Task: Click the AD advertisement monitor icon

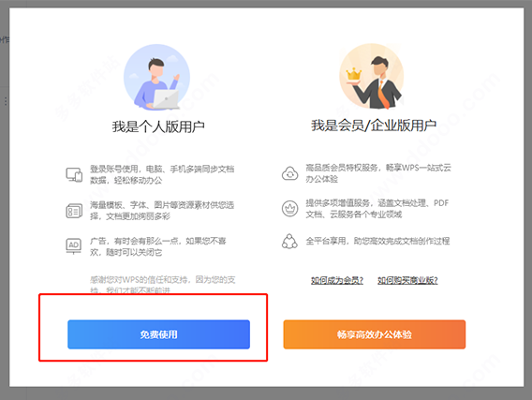Action: [x=74, y=246]
